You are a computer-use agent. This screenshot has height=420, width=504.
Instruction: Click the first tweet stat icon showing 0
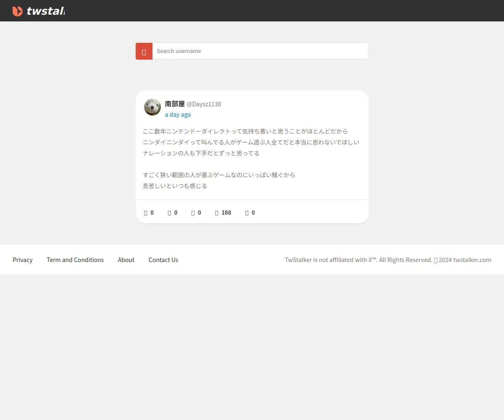[146, 213]
